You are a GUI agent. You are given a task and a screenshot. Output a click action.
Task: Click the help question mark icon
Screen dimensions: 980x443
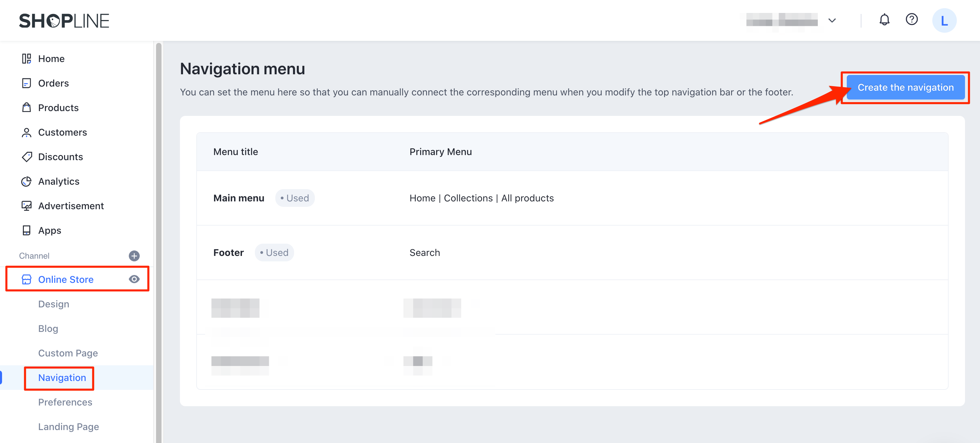pos(912,20)
